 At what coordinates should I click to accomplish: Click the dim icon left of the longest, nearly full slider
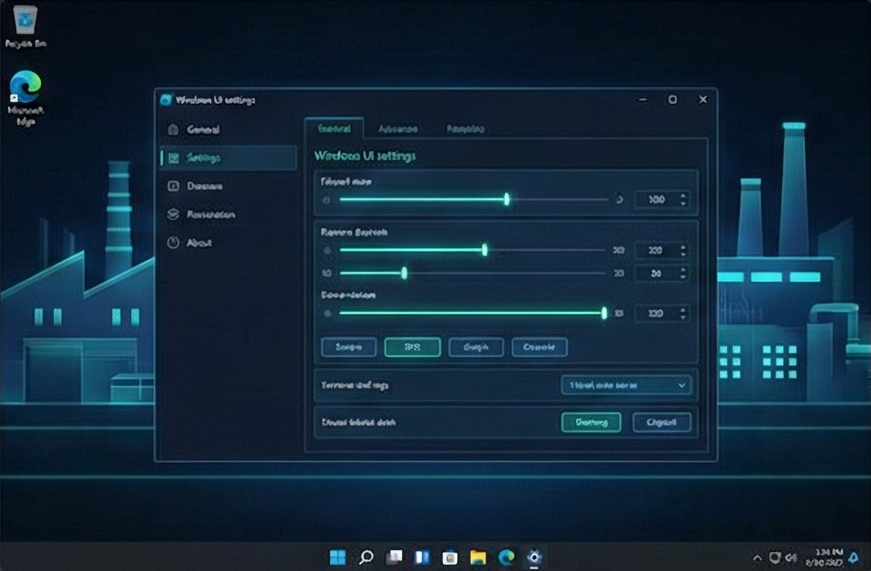point(327,313)
